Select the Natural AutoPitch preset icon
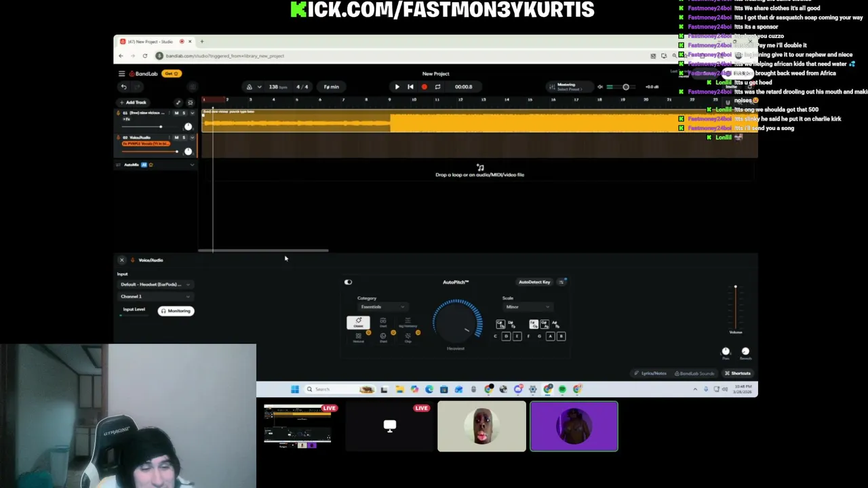Image resolution: width=868 pixels, height=488 pixels. pyautogui.click(x=358, y=337)
